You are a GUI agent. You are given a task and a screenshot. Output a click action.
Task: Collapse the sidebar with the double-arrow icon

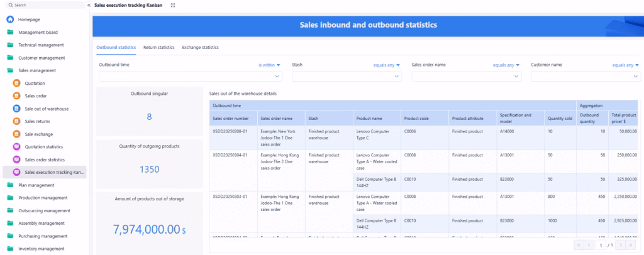[89, 5]
